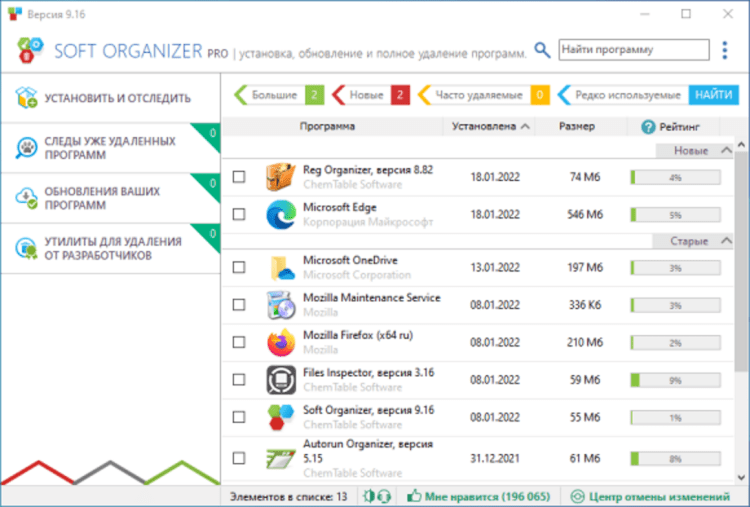Click the Files Inspector program icon
This screenshot has width=750, height=507.
(281, 380)
